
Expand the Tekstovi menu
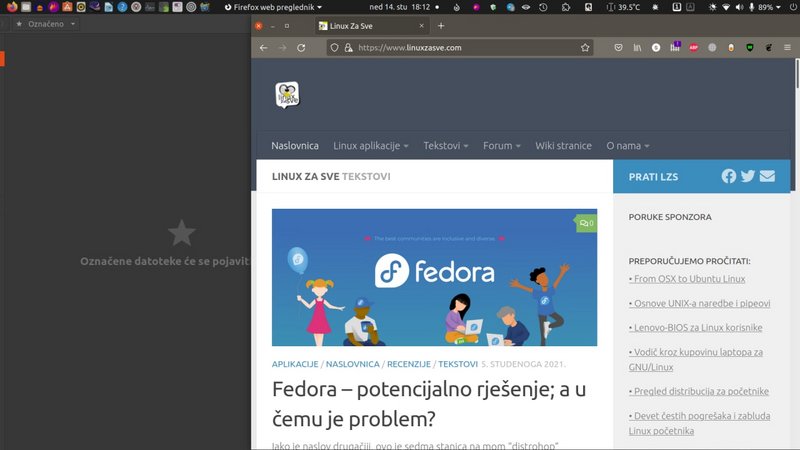click(445, 146)
